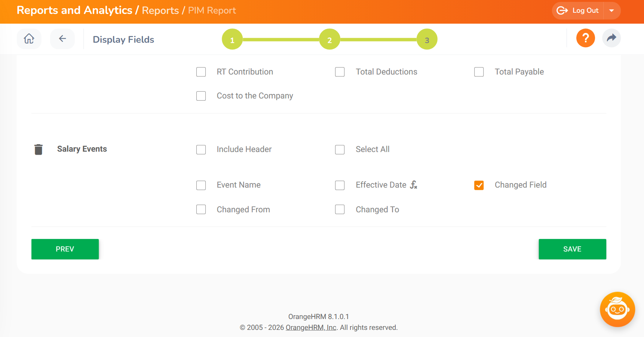Screen dimensions: 644x337
Task: Open the OrangeHRM, Inc footer link
Action: click(x=311, y=328)
